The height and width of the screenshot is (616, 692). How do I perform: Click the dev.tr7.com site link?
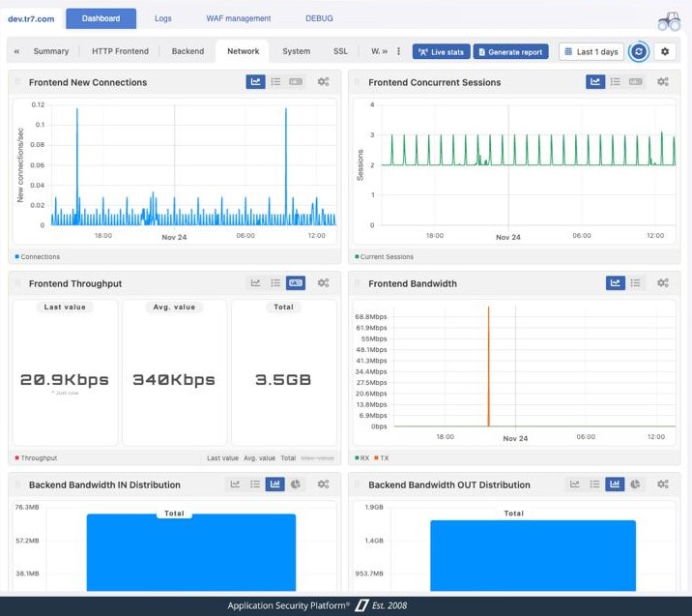[31, 19]
